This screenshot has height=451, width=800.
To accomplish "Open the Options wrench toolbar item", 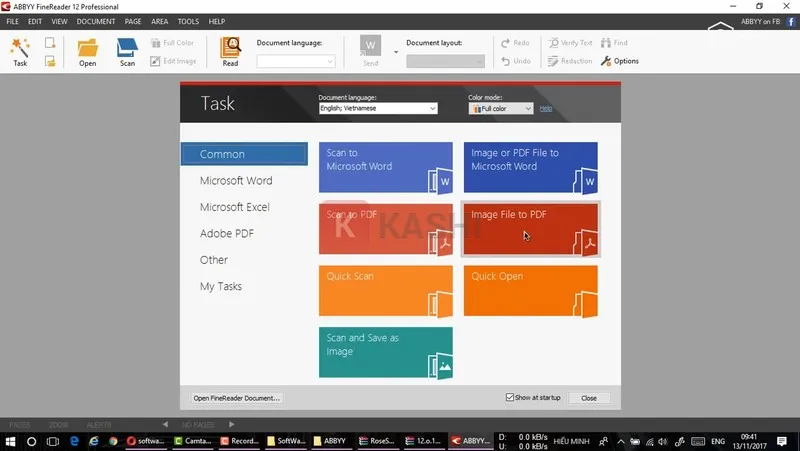I will click(619, 61).
